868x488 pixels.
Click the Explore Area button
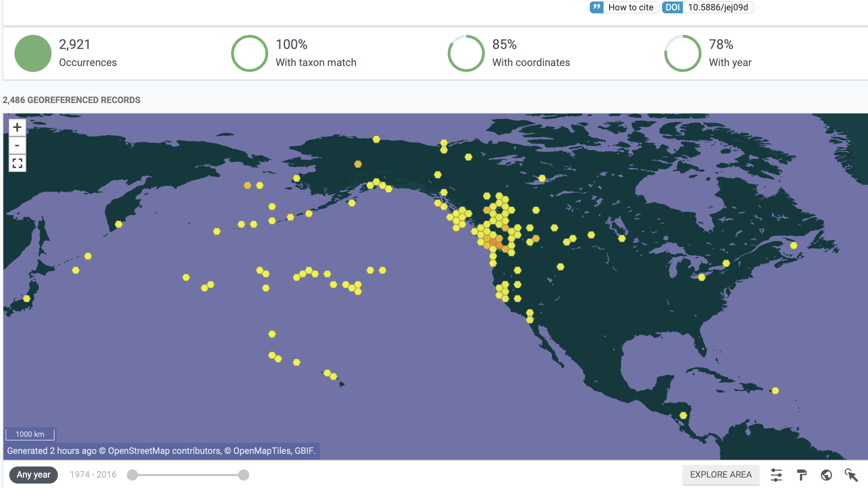click(x=721, y=475)
